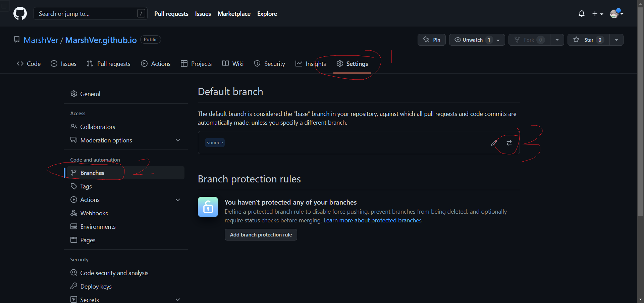
Task: Open Learn more about protected branches link
Action: coord(372,220)
